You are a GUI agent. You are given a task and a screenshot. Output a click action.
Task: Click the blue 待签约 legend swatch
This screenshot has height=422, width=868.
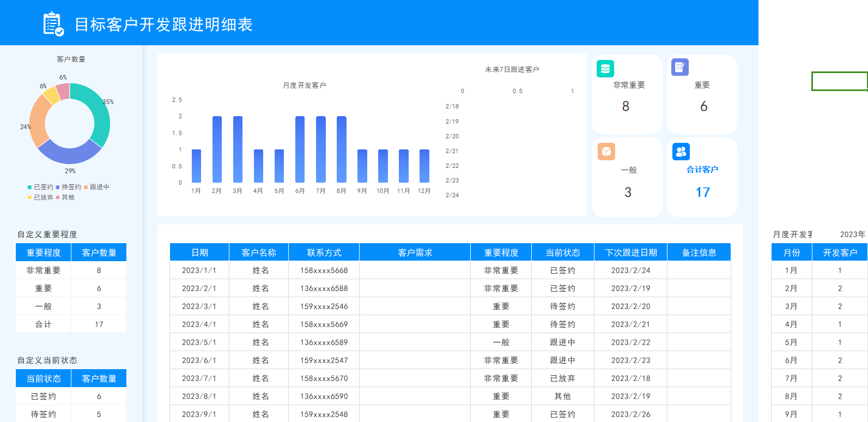[58, 187]
